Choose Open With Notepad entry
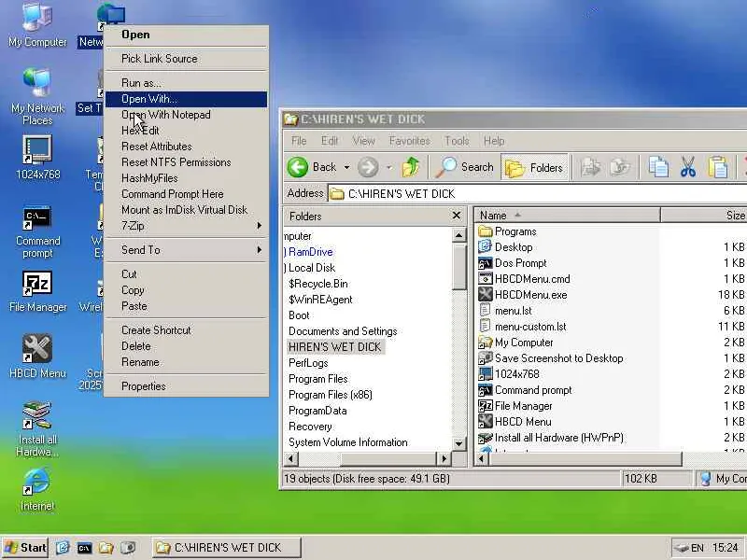Viewport: 747px width, 560px height. coord(186,115)
